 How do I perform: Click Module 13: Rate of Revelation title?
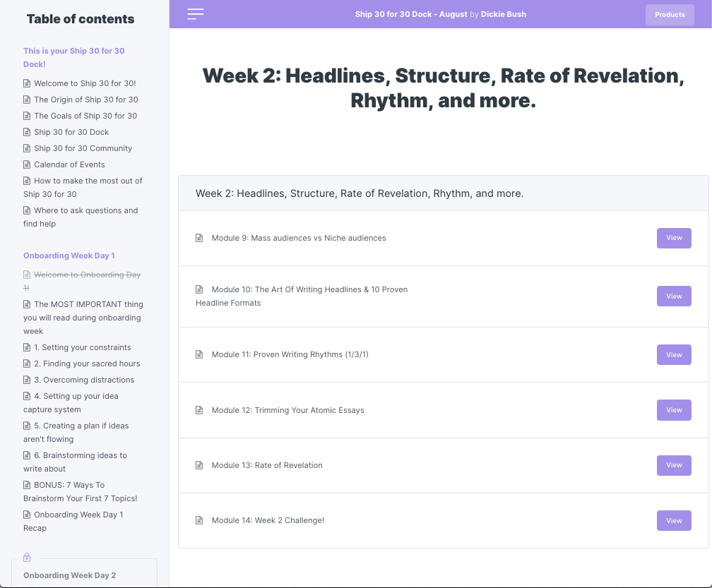267,465
